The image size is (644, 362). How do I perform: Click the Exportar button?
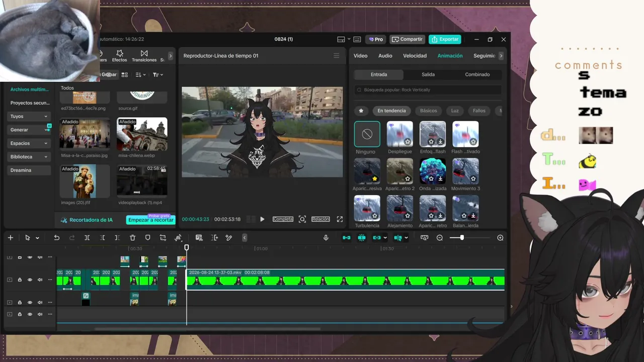(445, 39)
